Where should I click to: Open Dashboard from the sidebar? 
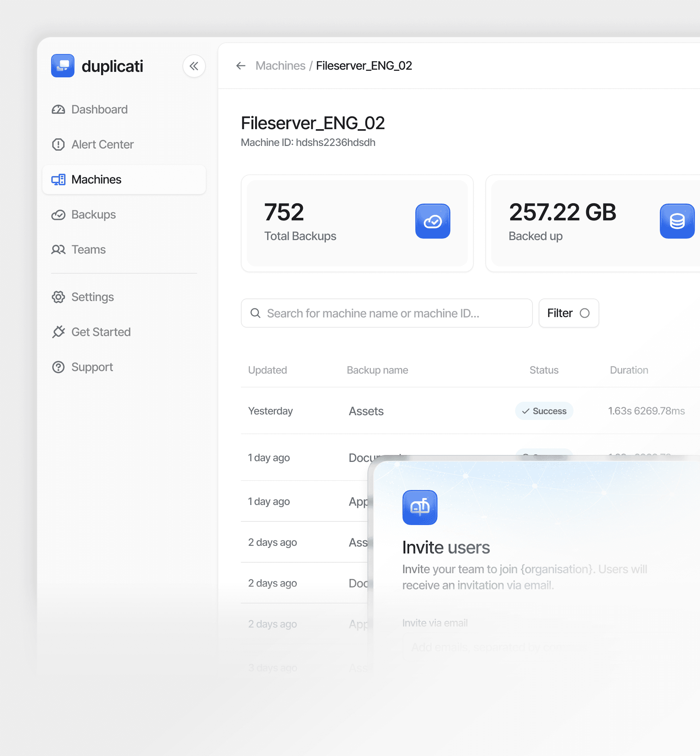pyautogui.click(x=124, y=109)
